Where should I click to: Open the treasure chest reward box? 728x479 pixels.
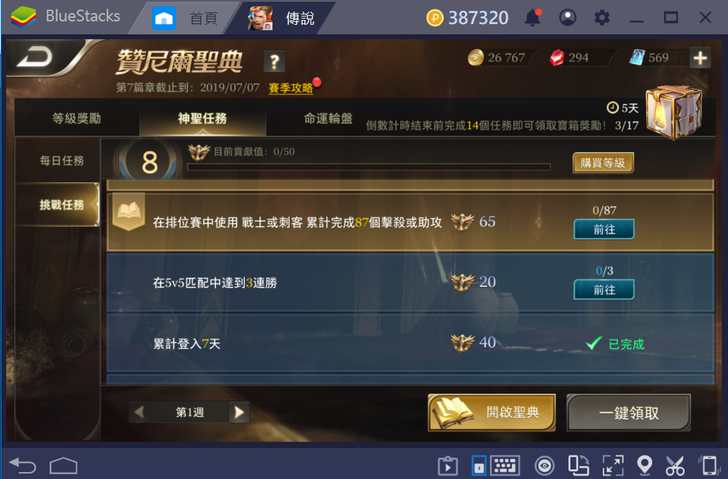[674, 112]
